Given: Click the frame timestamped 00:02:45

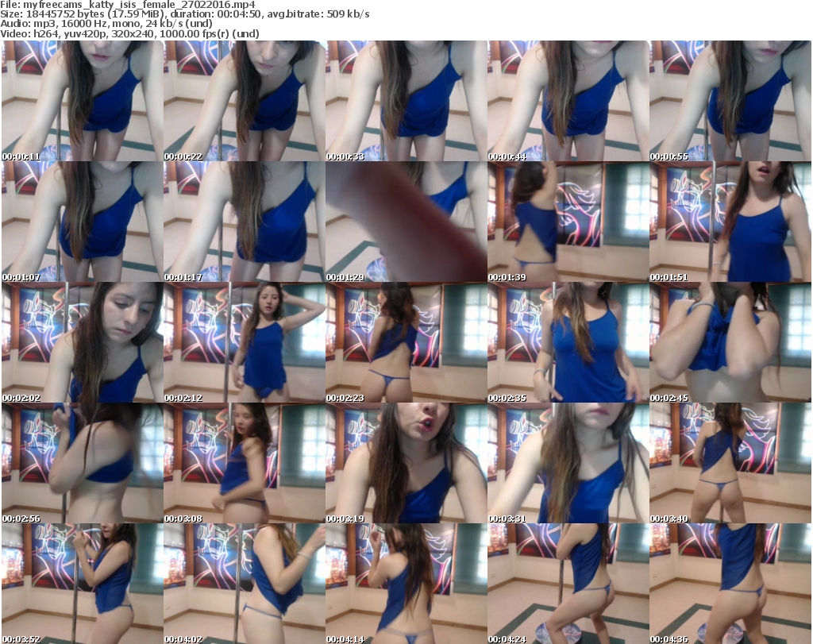Looking at the screenshot, I should tap(730, 342).
